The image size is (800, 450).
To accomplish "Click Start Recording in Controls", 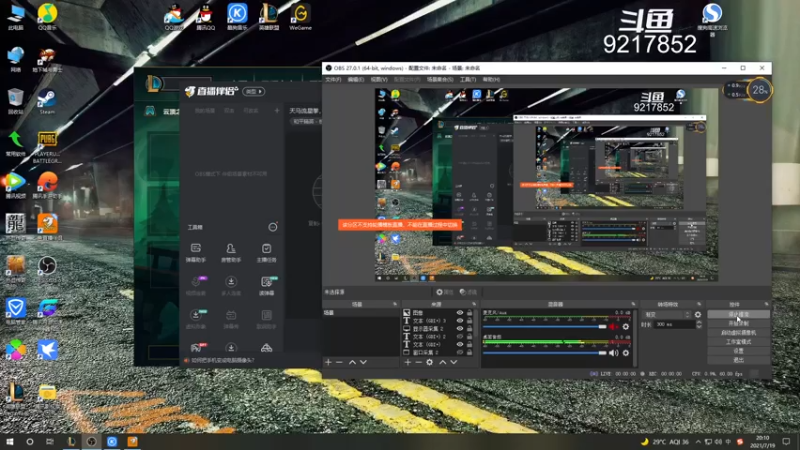I will click(x=738, y=323).
